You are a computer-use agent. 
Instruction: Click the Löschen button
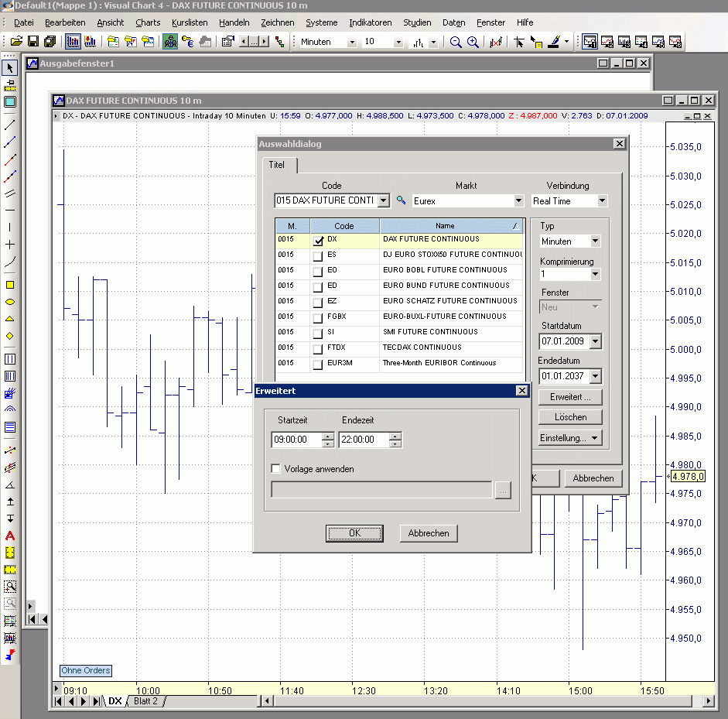[x=570, y=417]
